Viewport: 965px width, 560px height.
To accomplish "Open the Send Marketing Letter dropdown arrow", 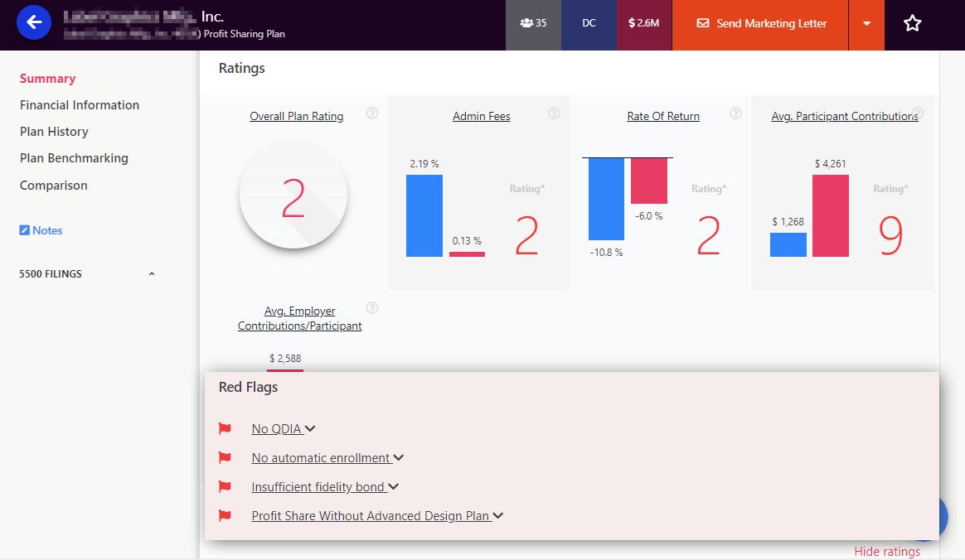I will (x=866, y=23).
